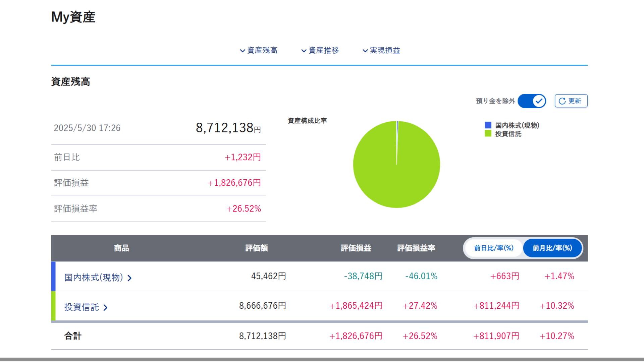Click the chevron icon before 資産残高 link

(x=243, y=51)
